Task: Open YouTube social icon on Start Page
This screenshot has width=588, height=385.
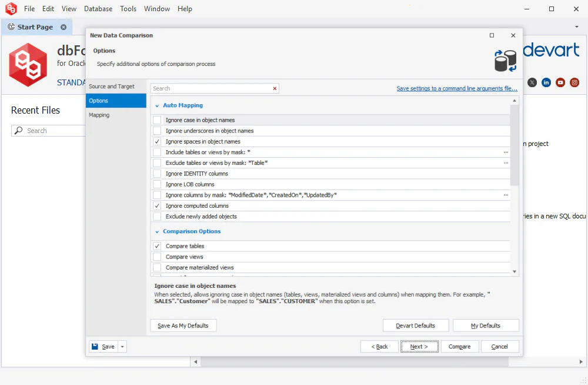Action: coord(560,82)
